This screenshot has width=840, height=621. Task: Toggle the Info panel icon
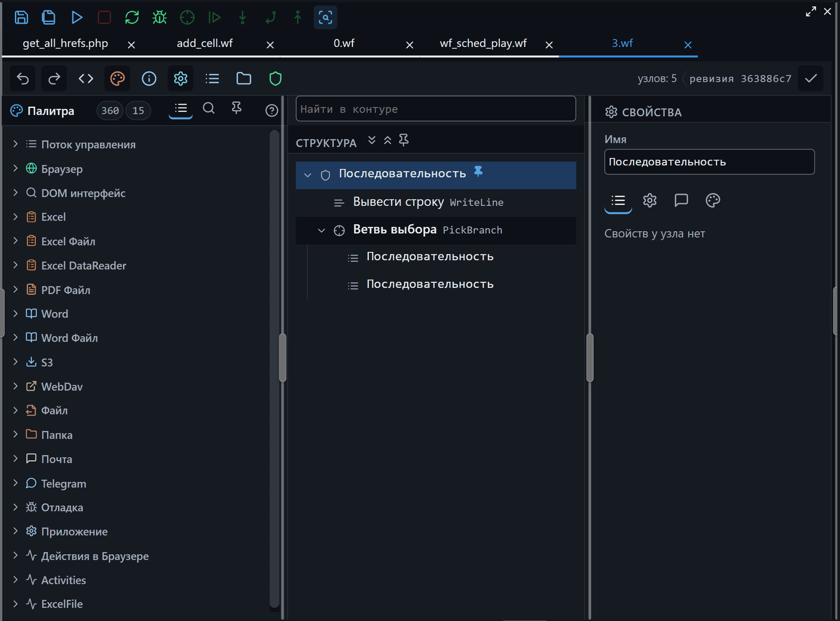(149, 79)
